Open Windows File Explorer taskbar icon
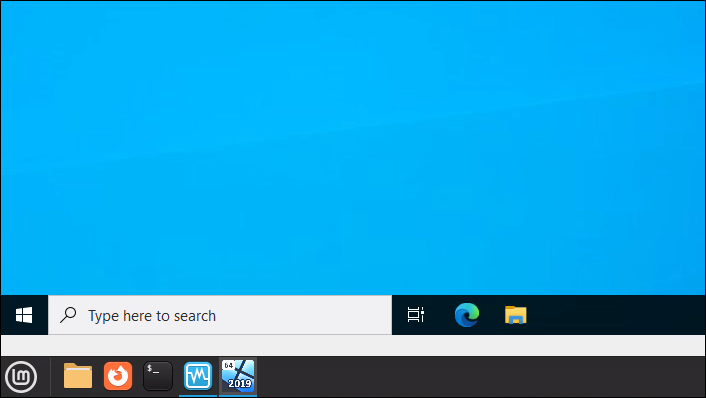 (x=516, y=315)
